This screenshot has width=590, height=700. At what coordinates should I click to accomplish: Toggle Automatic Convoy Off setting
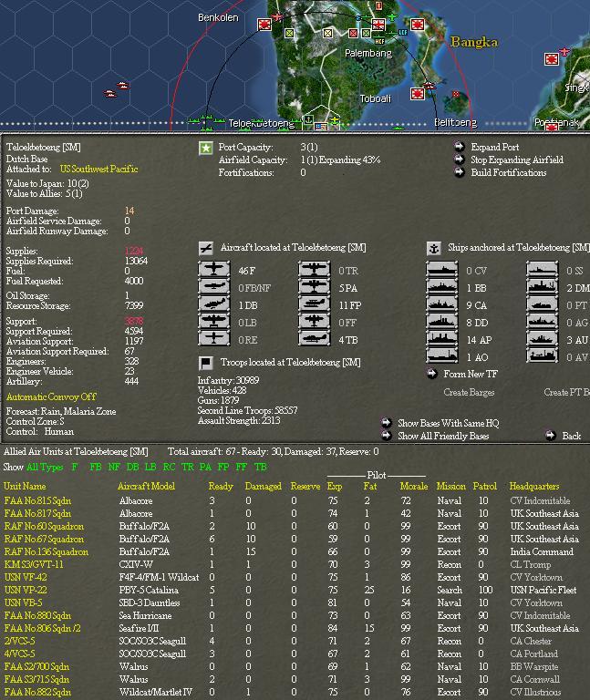tap(51, 396)
